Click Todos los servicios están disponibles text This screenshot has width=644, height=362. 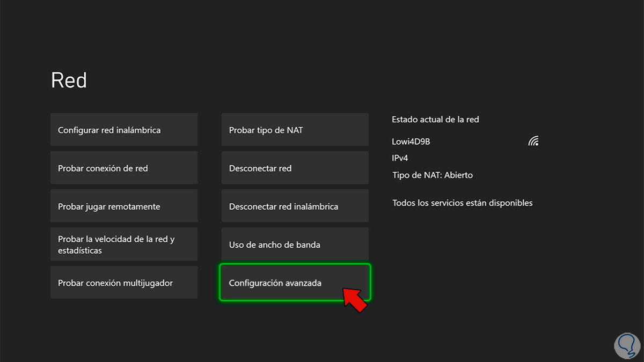tap(462, 203)
